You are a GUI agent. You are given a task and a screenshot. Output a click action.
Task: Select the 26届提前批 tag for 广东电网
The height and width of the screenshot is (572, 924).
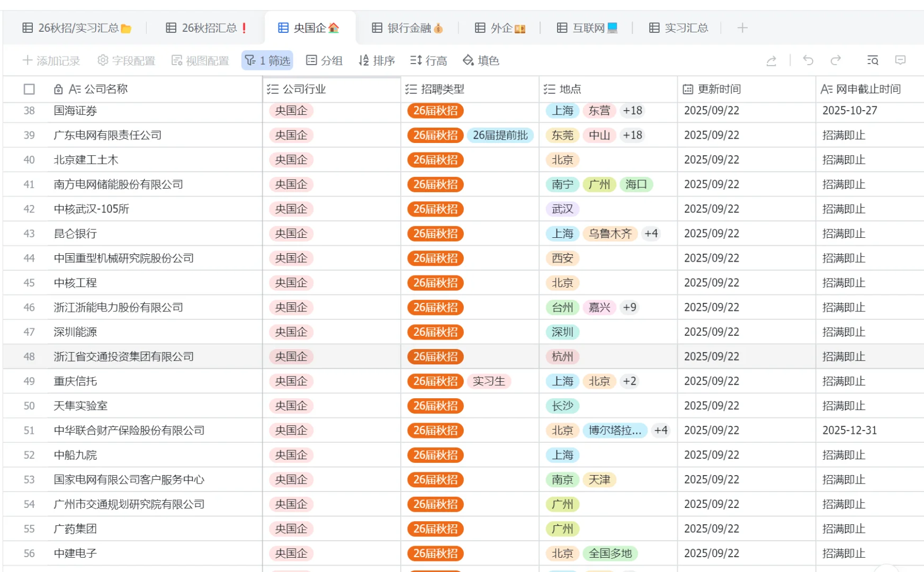pyautogui.click(x=500, y=136)
